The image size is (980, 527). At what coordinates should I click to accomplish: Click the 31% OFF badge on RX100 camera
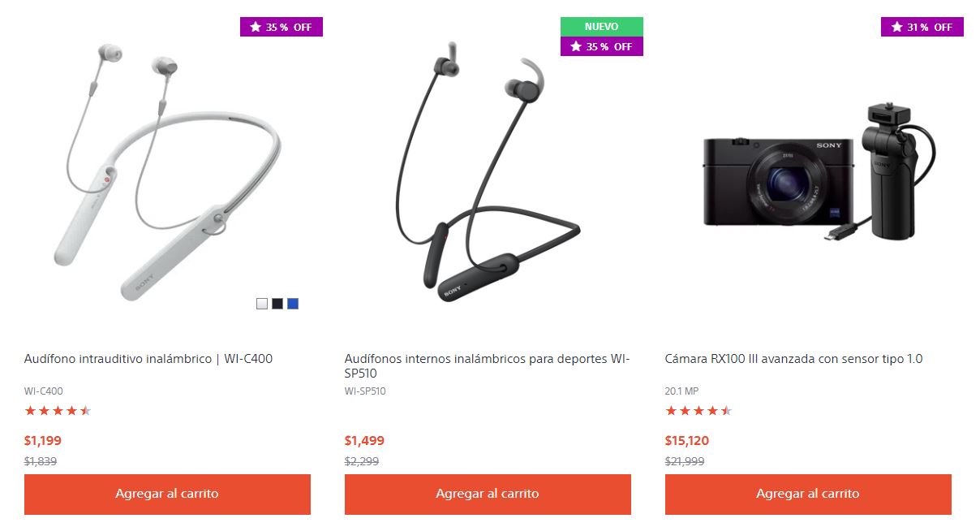pyautogui.click(x=922, y=27)
